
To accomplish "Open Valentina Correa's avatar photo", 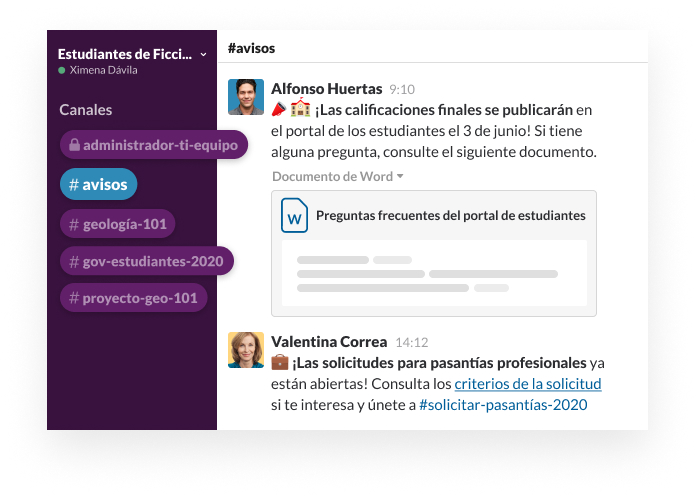I will click(x=246, y=350).
